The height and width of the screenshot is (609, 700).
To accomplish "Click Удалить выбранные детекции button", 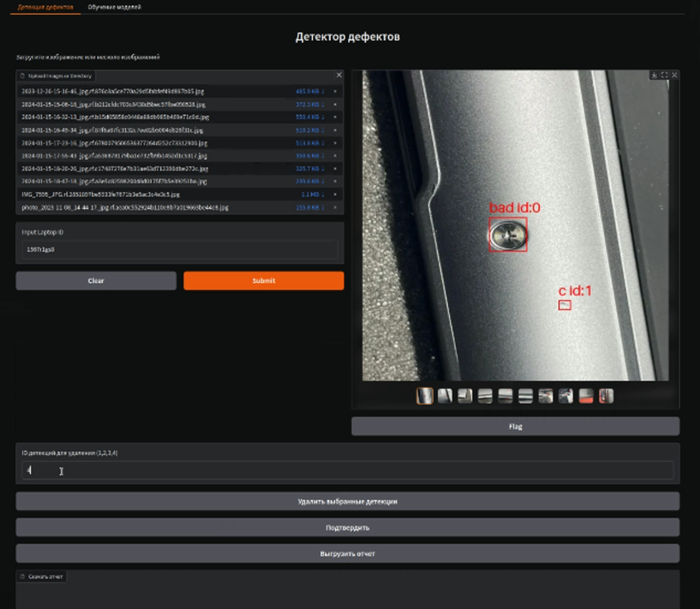I will pos(348,501).
